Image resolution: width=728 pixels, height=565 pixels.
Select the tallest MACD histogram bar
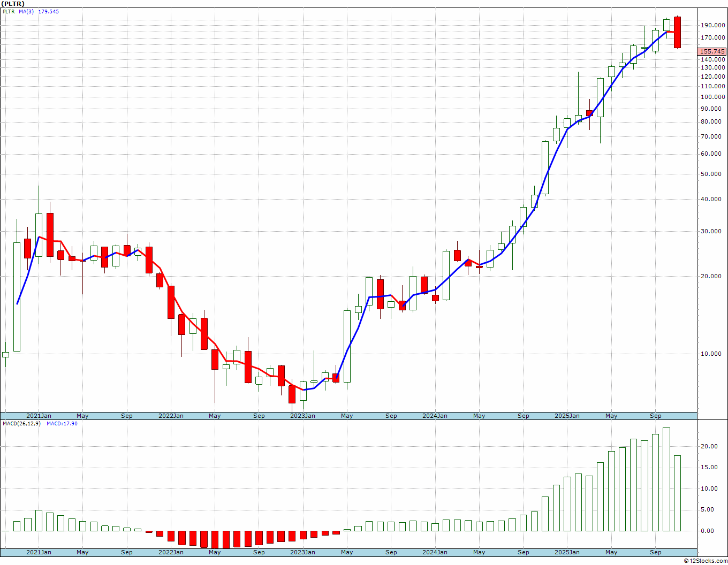(x=666, y=479)
